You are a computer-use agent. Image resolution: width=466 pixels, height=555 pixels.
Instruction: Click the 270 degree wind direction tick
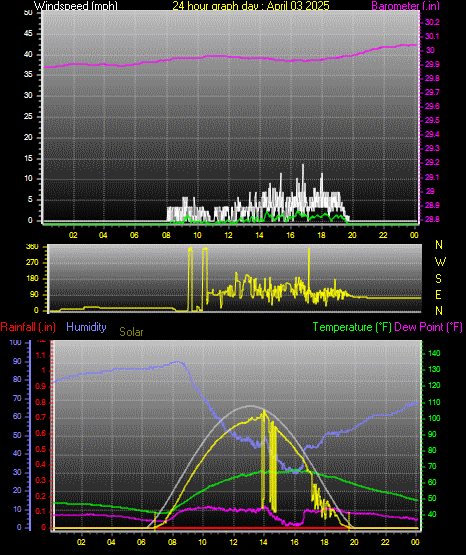(32, 263)
